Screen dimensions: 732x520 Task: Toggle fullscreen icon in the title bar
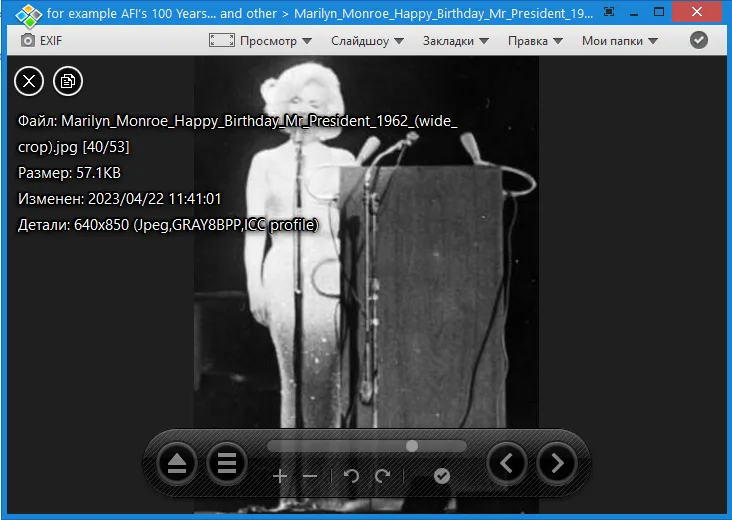[x=609, y=12]
